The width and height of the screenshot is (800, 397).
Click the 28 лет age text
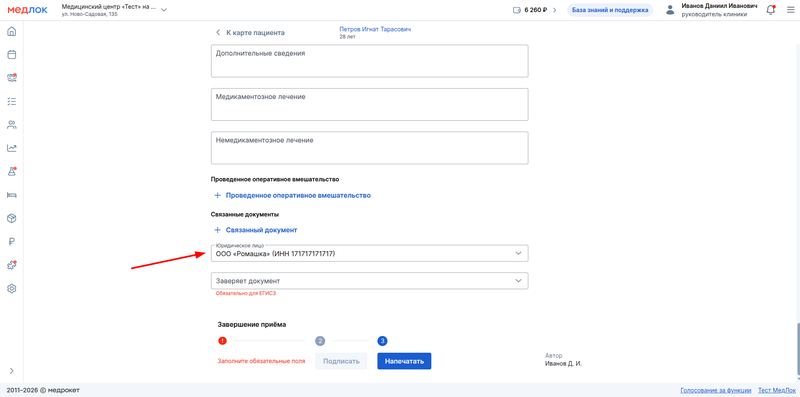(x=347, y=37)
